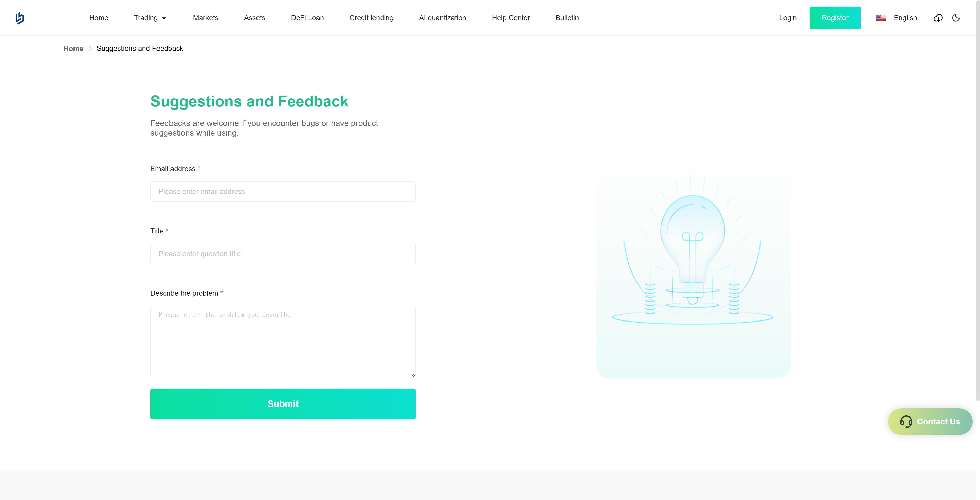Click the AI quantization menu icon
The image size is (980, 500).
pos(442,17)
